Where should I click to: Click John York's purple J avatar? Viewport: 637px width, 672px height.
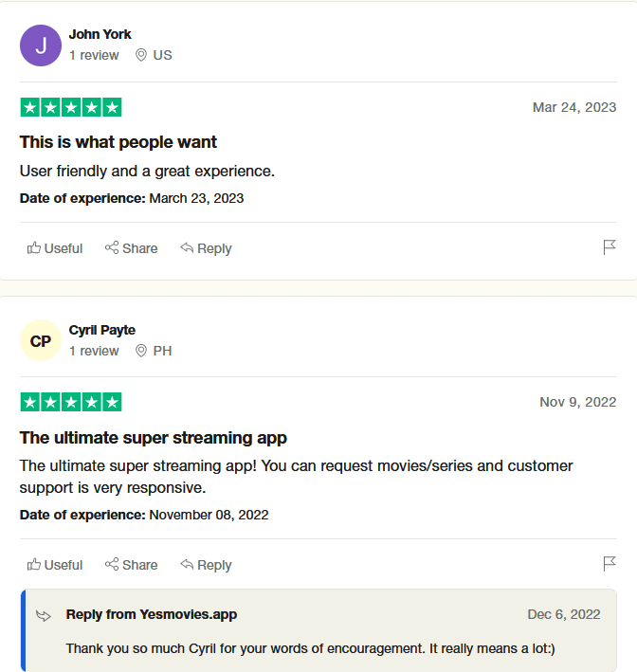coord(41,45)
